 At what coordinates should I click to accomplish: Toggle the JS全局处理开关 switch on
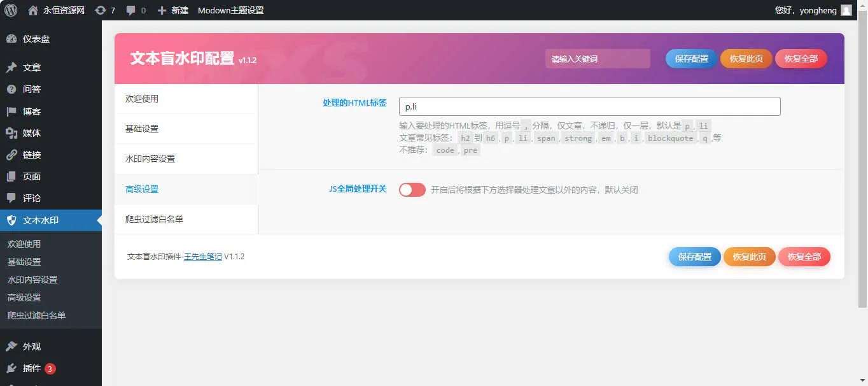tap(412, 190)
